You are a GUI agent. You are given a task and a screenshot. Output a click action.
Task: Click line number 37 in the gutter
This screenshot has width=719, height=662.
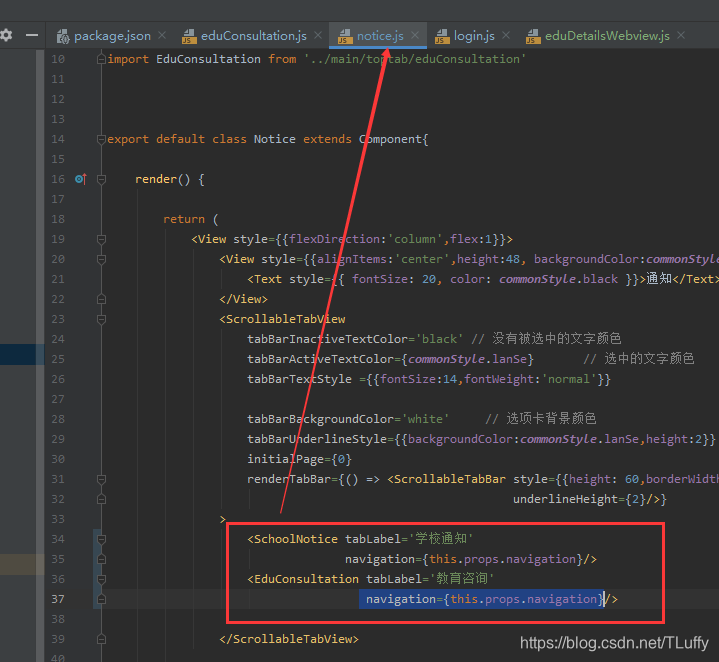pos(58,599)
